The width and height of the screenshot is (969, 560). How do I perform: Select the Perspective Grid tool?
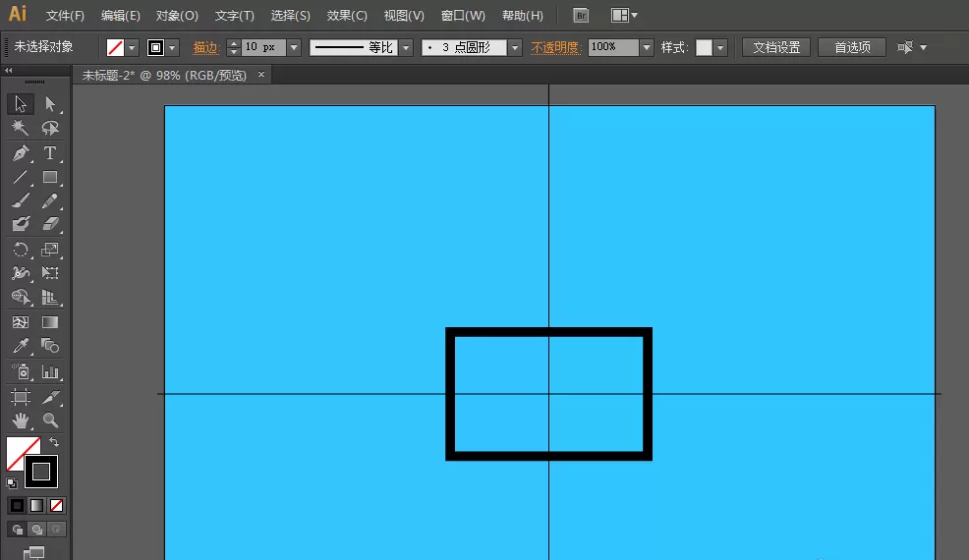coord(50,298)
